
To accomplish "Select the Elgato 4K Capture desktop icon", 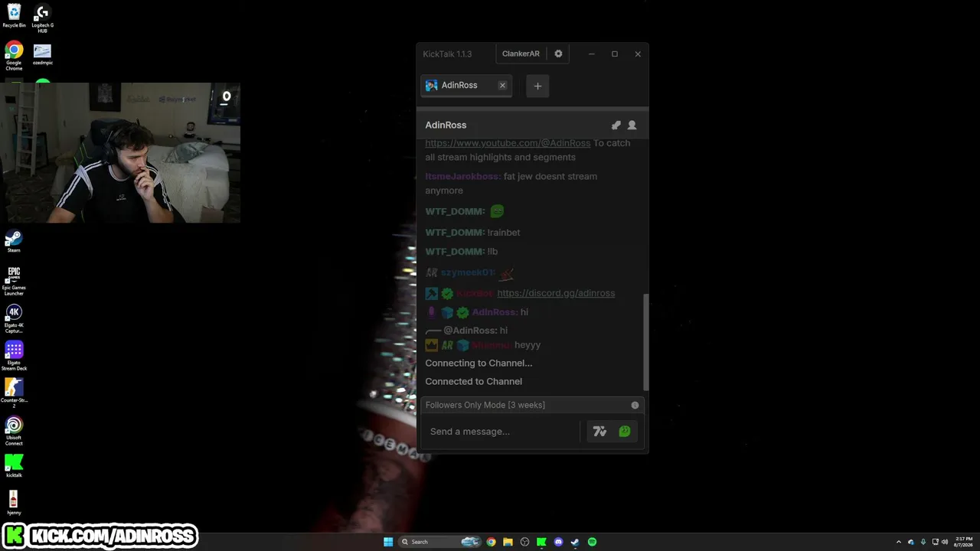I will (x=14, y=319).
